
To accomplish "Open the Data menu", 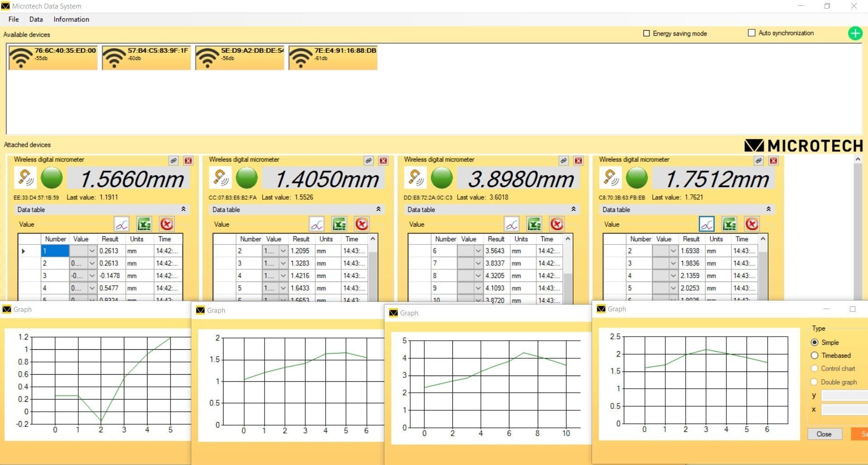I will (x=36, y=19).
